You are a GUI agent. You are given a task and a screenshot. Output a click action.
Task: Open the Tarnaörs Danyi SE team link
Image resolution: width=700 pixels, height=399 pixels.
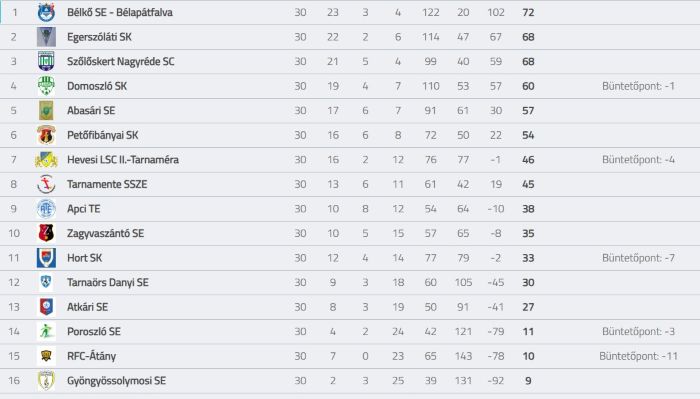(x=108, y=283)
